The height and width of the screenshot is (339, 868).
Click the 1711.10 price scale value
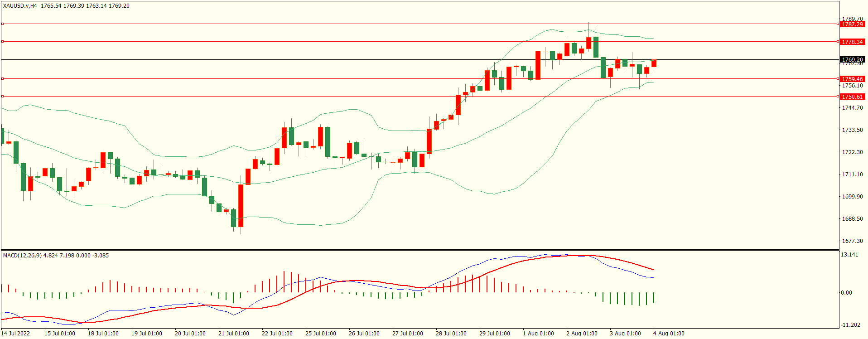click(852, 174)
